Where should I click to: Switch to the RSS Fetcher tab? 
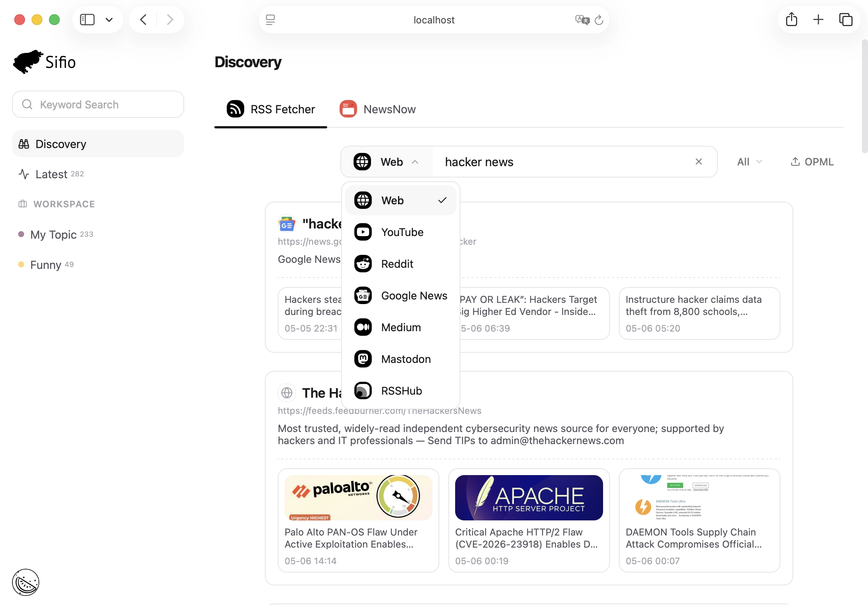point(271,109)
